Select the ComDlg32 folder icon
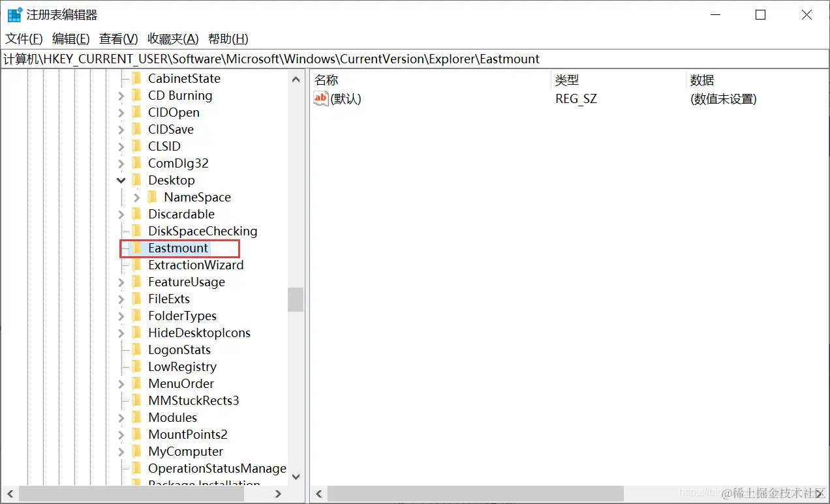The height and width of the screenshot is (504, 830). click(x=136, y=163)
